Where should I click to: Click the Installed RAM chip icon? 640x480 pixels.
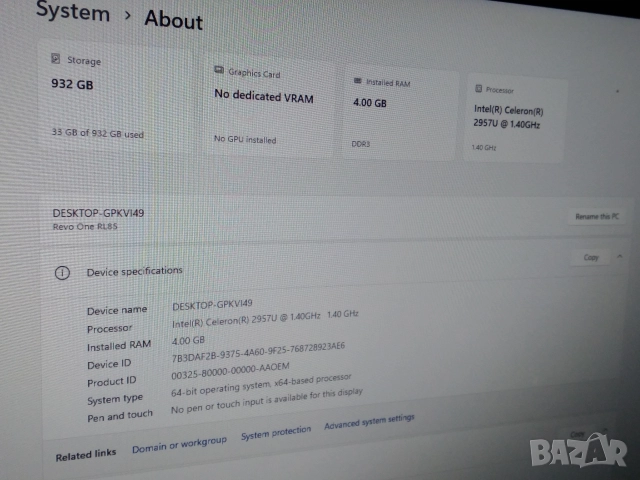click(x=357, y=80)
